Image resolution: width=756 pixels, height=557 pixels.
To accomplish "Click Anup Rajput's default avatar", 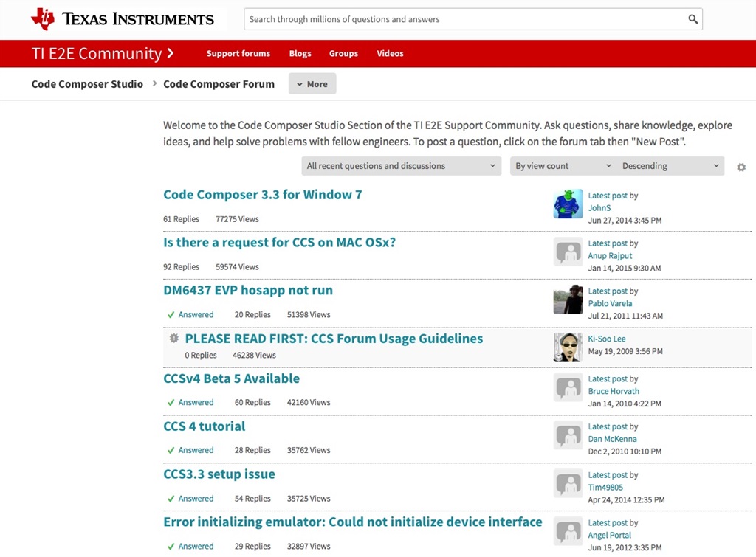I will click(568, 252).
